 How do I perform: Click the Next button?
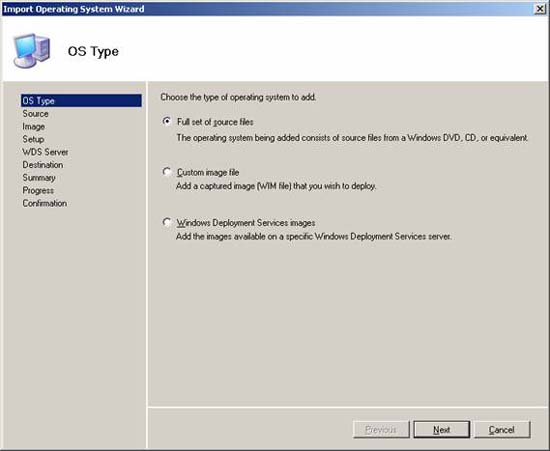point(442,430)
